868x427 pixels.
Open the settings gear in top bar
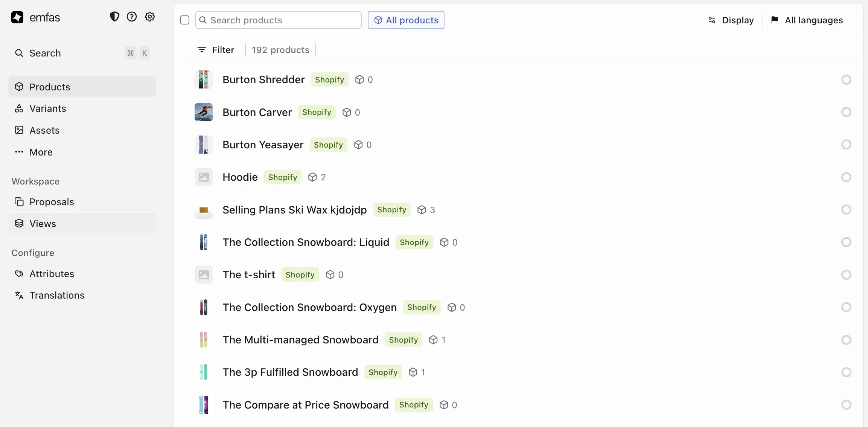(x=149, y=17)
